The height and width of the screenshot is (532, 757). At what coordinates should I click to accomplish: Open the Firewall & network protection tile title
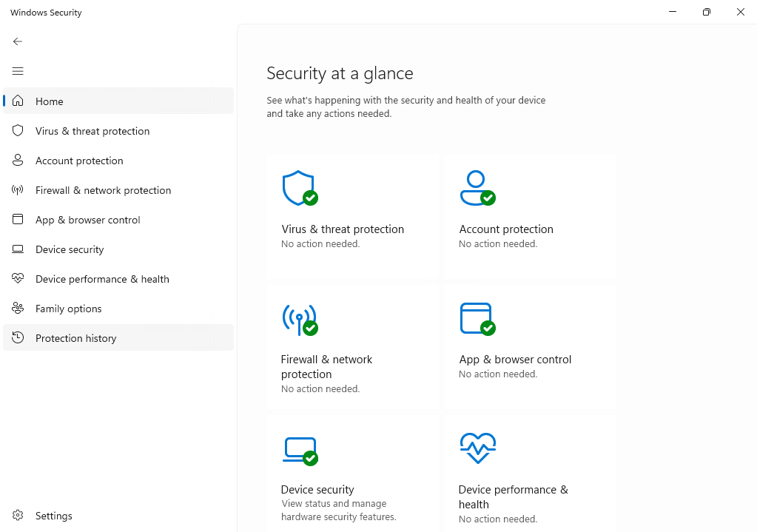[x=326, y=367]
